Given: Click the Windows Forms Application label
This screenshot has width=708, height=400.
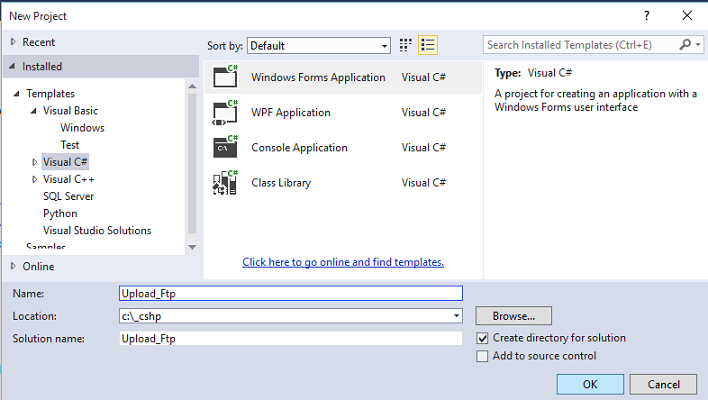Looking at the screenshot, I should tap(318, 77).
